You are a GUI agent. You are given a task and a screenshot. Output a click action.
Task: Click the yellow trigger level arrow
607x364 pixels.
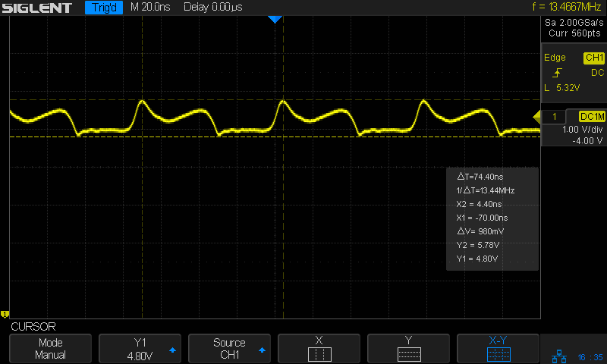click(536, 116)
